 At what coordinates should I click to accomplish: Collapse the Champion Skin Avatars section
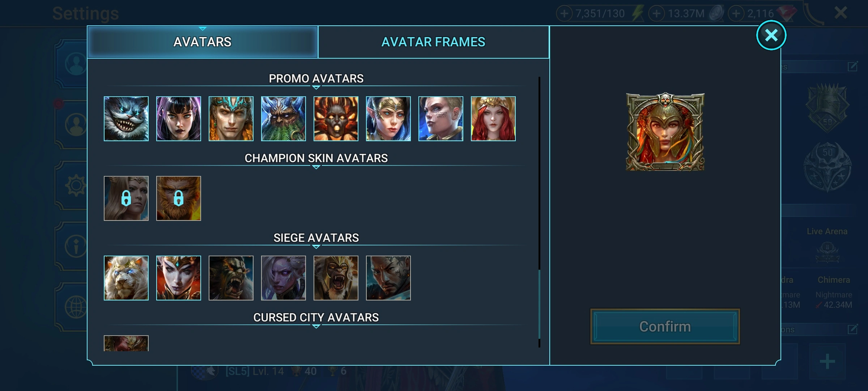316,167
